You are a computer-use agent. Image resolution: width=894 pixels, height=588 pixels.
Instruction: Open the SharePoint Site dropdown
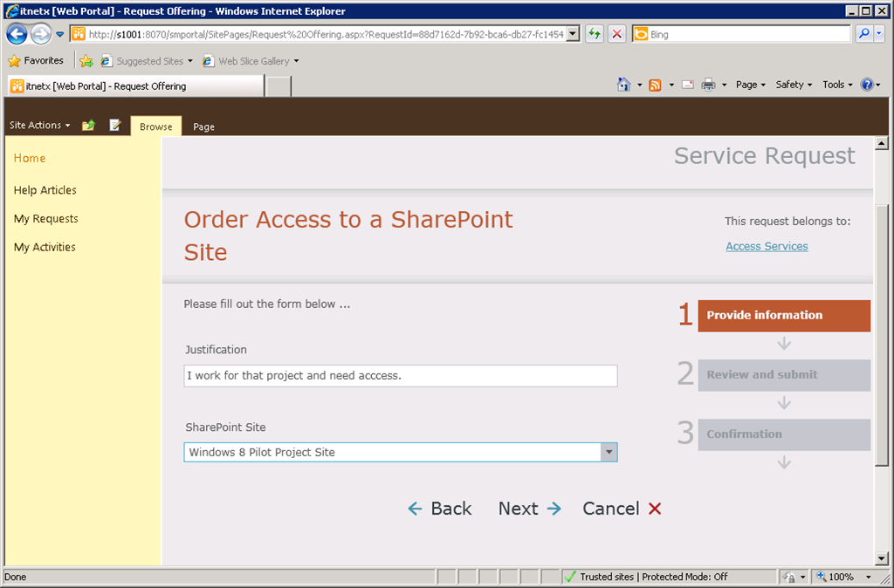click(609, 453)
